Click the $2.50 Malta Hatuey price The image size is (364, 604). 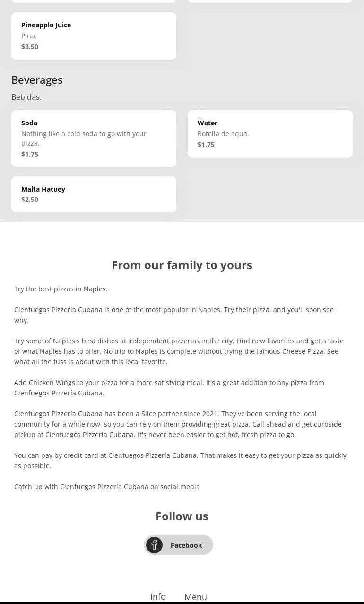tap(30, 200)
